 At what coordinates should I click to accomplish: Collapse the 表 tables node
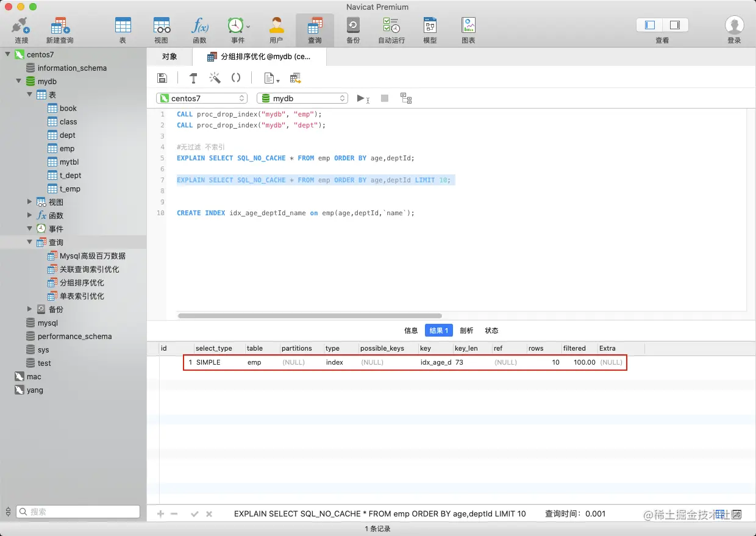point(29,95)
